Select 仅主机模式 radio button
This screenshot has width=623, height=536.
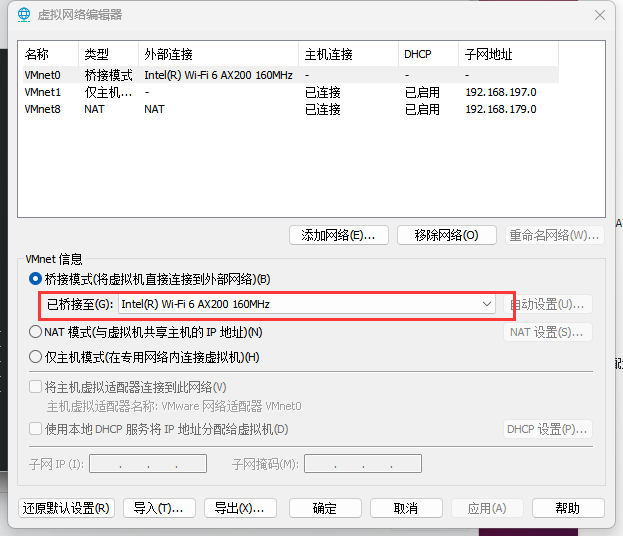[x=35, y=357]
